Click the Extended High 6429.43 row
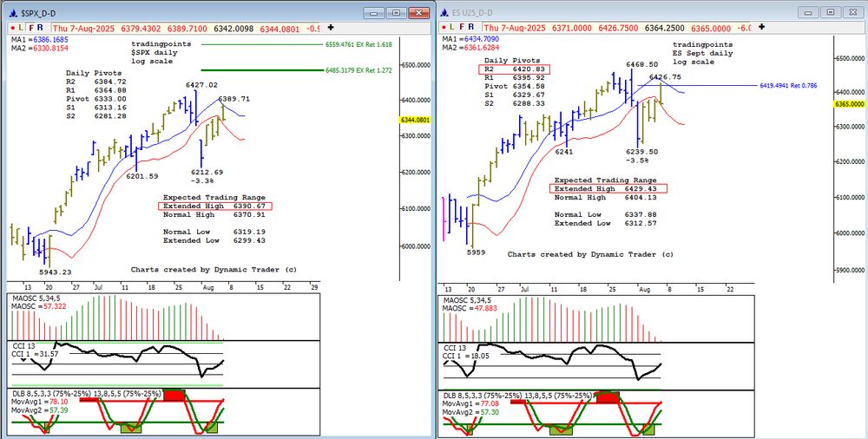The width and height of the screenshot is (868, 439). pyautogui.click(x=608, y=189)
